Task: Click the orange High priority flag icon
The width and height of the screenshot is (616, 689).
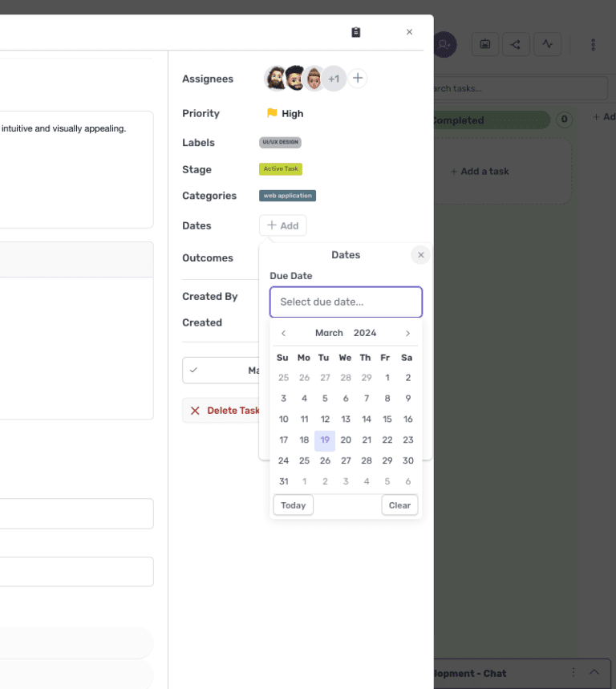Action: pyautogui.click(x=271, y=113)
